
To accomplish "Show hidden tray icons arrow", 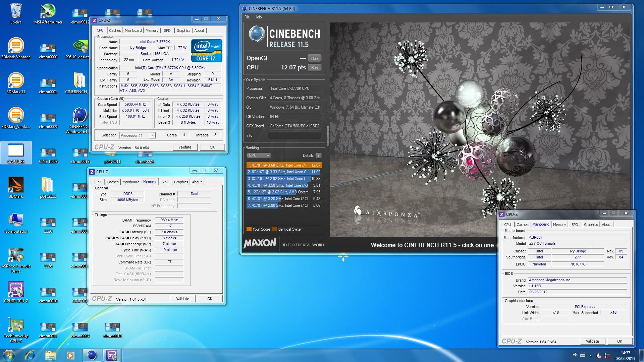I will (x=591, y=356).
